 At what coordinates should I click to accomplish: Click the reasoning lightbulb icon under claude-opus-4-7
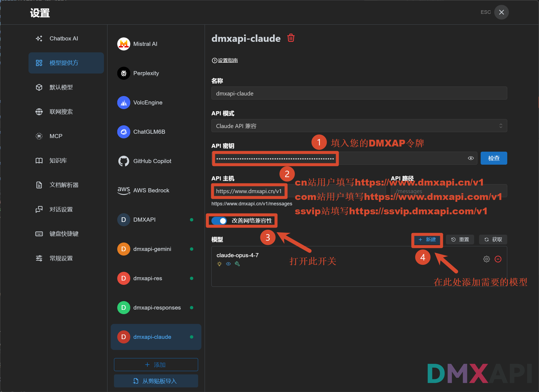tap(220, 264)
